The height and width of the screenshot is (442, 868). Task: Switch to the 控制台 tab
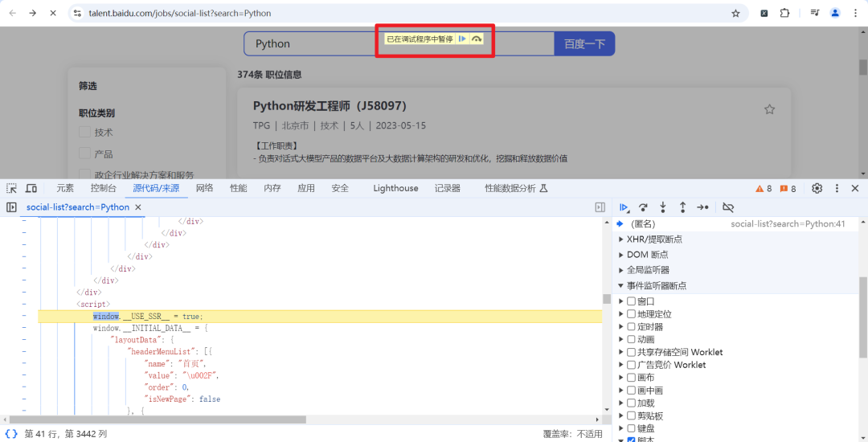pyautogui.click(x=104, y=189)
